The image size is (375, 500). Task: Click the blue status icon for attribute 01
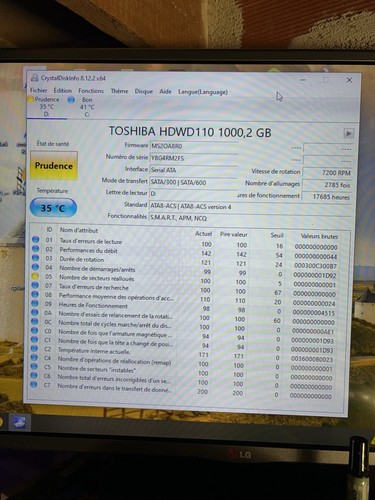click(35, 240)
